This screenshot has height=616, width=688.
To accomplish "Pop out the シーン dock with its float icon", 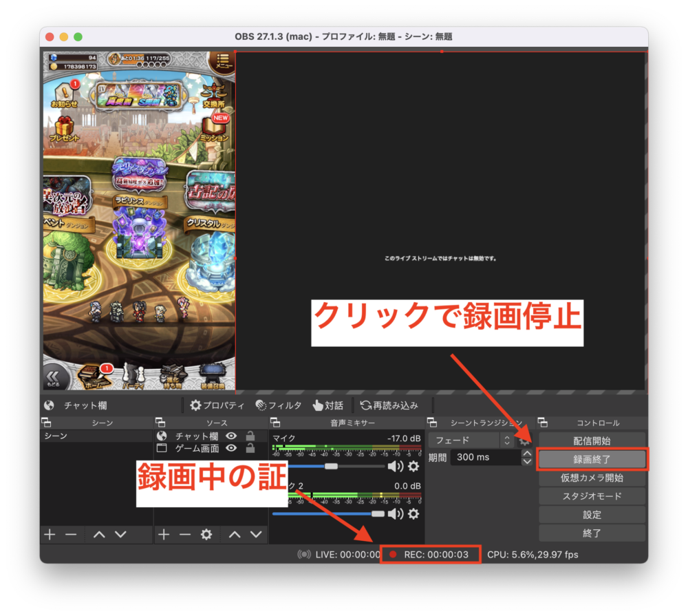I will point(46,423).
